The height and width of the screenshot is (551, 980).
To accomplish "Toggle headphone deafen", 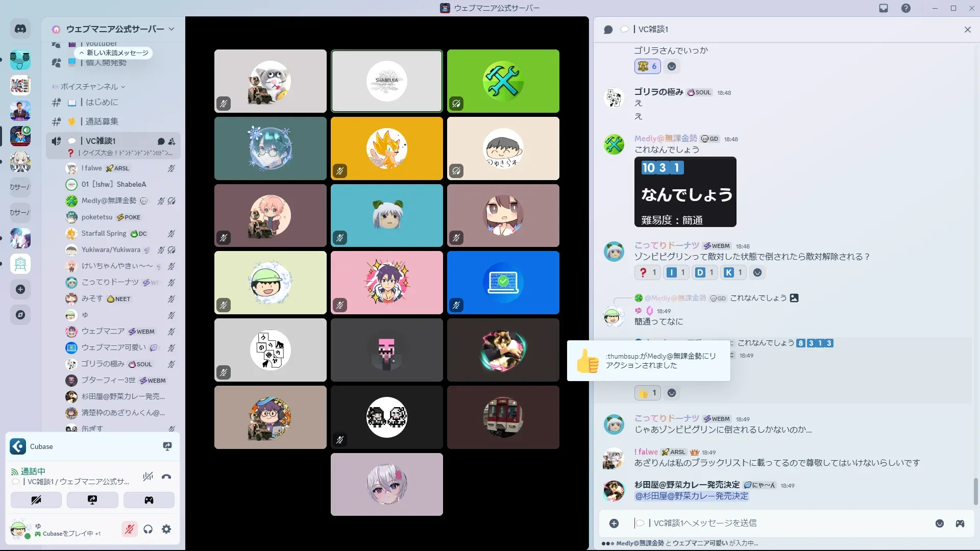I will 148,529.
